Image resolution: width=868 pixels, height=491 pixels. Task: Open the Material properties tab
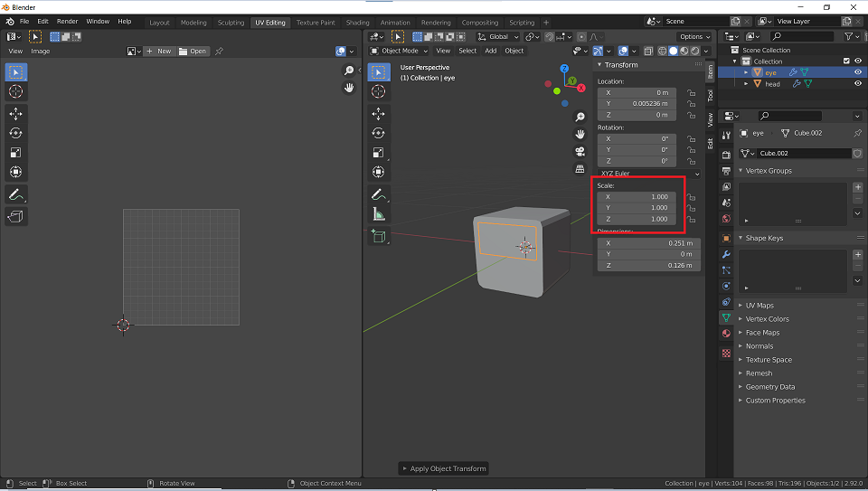pyautogui.click(x=726, y=334)
